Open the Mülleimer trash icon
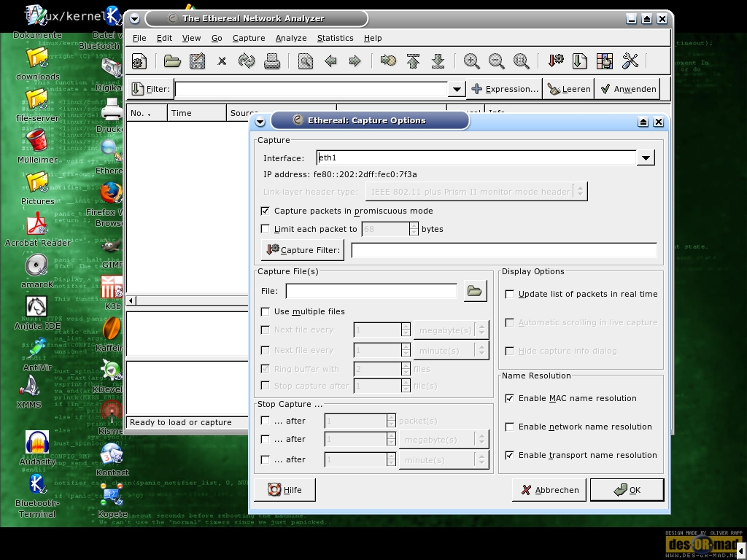This screenshot has width=747, height=560. [x=37, y=141]
